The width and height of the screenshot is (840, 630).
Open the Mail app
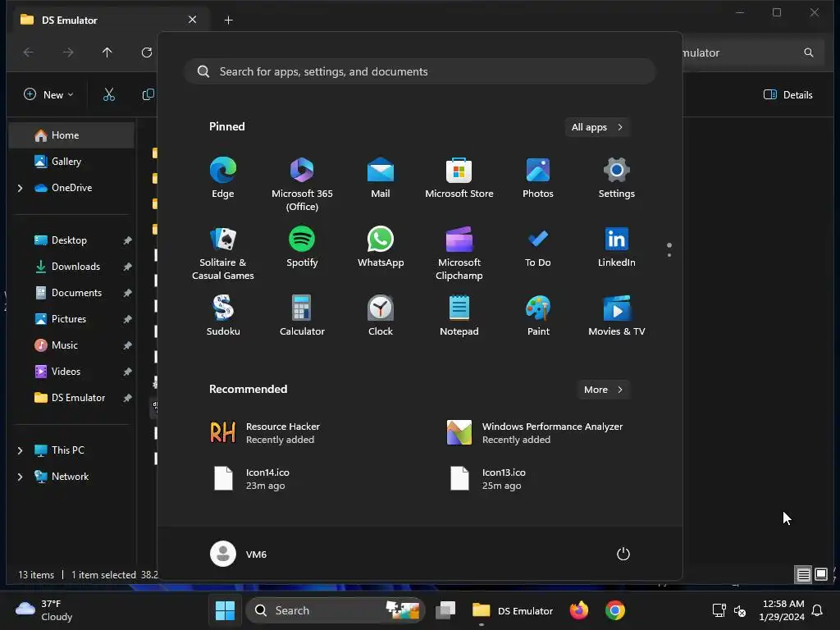(381, 178)
